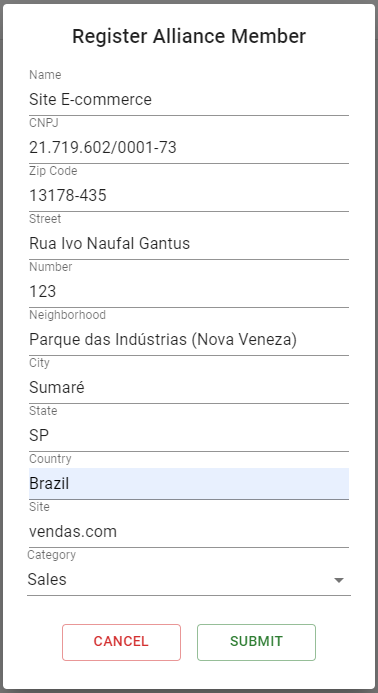Open the Category select showing Sales
The image size is (378, 693).
pos(189,579)
